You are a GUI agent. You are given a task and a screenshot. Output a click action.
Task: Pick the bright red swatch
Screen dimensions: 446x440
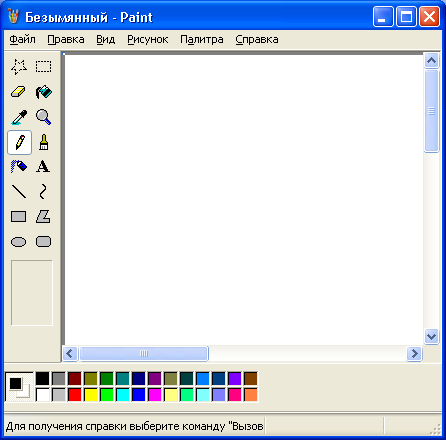(75, 395)
